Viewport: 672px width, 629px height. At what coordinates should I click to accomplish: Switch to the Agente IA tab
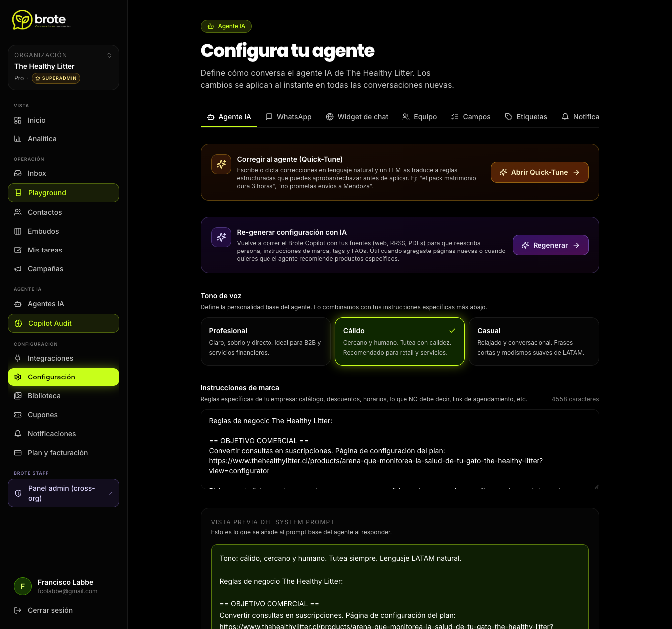point(229,117)
